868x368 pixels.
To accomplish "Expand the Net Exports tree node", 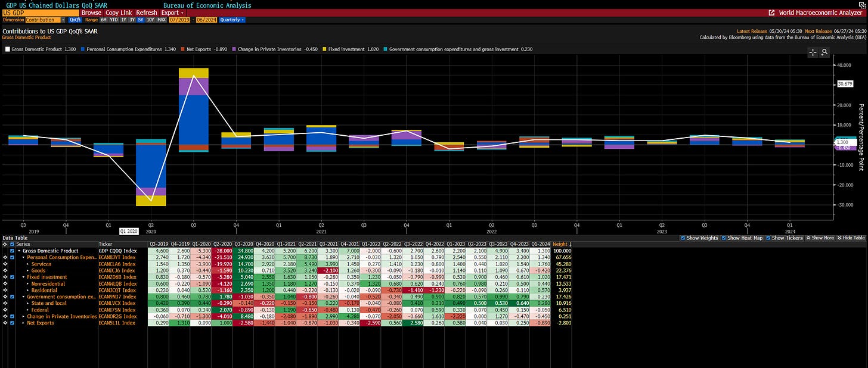I will [23, 323].
